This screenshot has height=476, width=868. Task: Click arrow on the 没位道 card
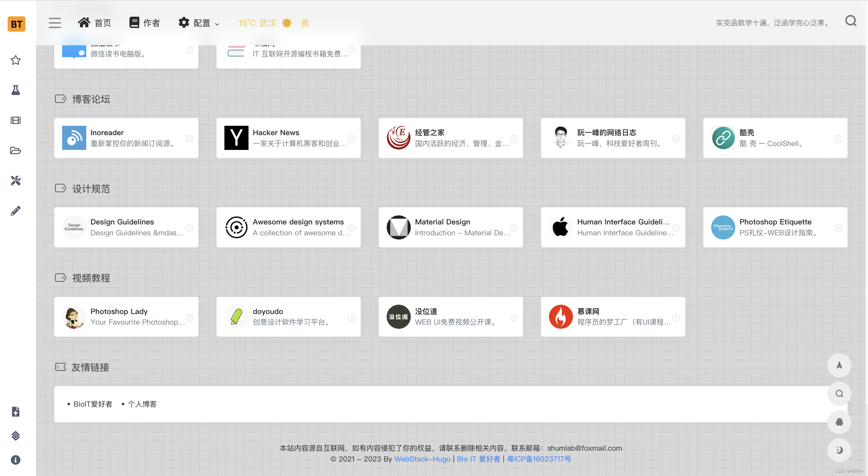coord(514,318)
